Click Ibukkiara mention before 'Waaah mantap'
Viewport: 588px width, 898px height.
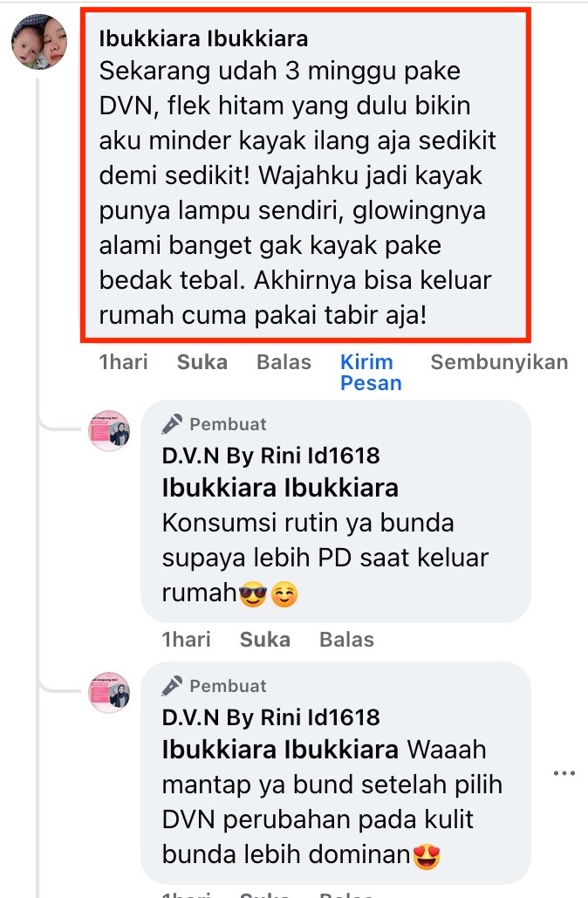click(280, 750)
